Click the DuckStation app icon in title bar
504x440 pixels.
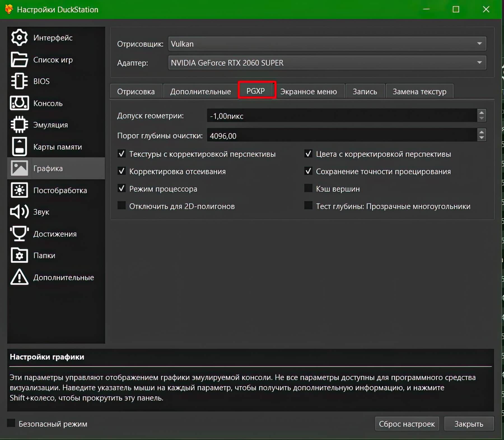[9, 9]
